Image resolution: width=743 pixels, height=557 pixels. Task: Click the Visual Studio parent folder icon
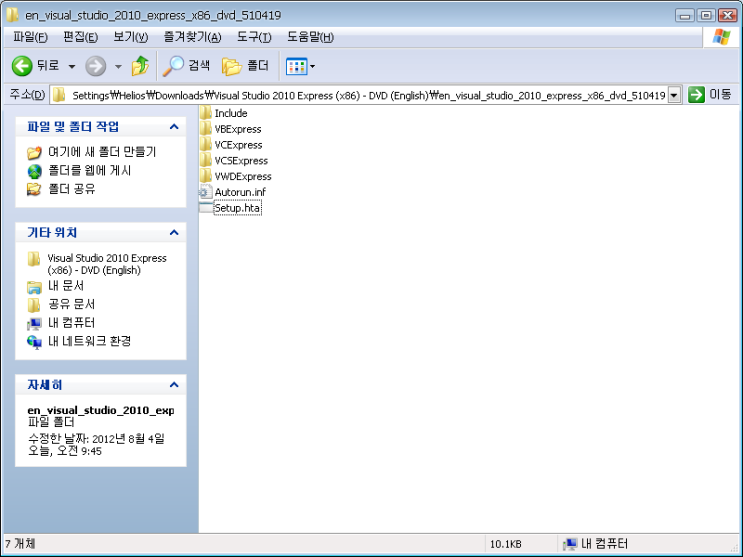[34, 259]
